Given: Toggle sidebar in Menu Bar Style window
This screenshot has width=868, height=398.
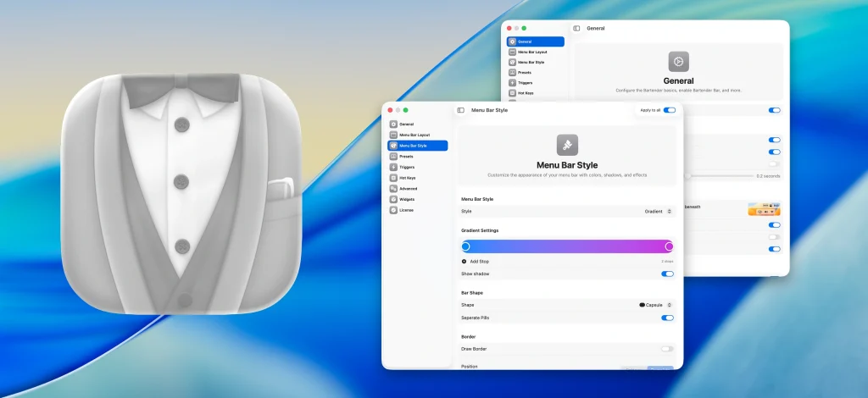Looking at the screenshot, I should [460, 110].
